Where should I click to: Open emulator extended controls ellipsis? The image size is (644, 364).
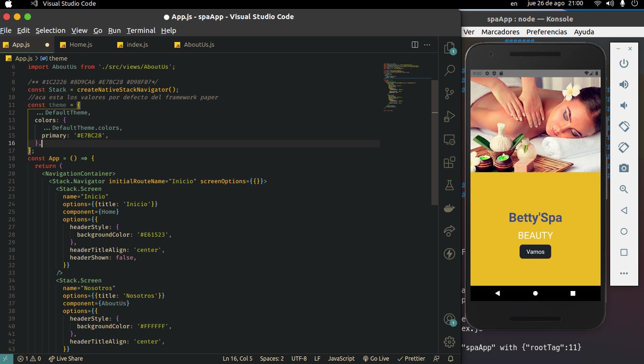[x=624, y=273]
